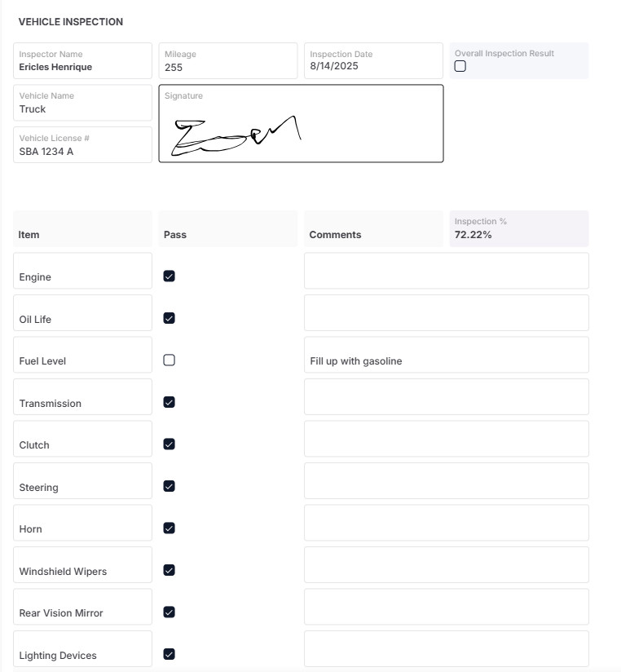621x672 pixels.
Task: Toggle the Steering pass checkbox
Action: (170, 486)
